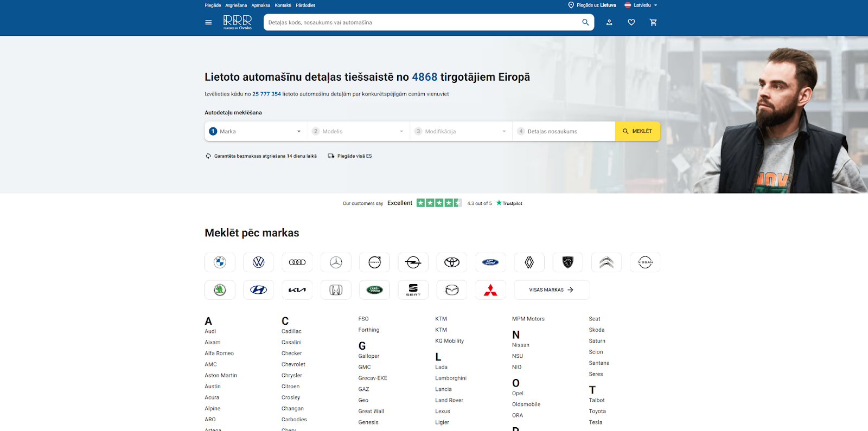Open the wishlist heart icon
Screen dimensions: 868x431
click(631, 22)
